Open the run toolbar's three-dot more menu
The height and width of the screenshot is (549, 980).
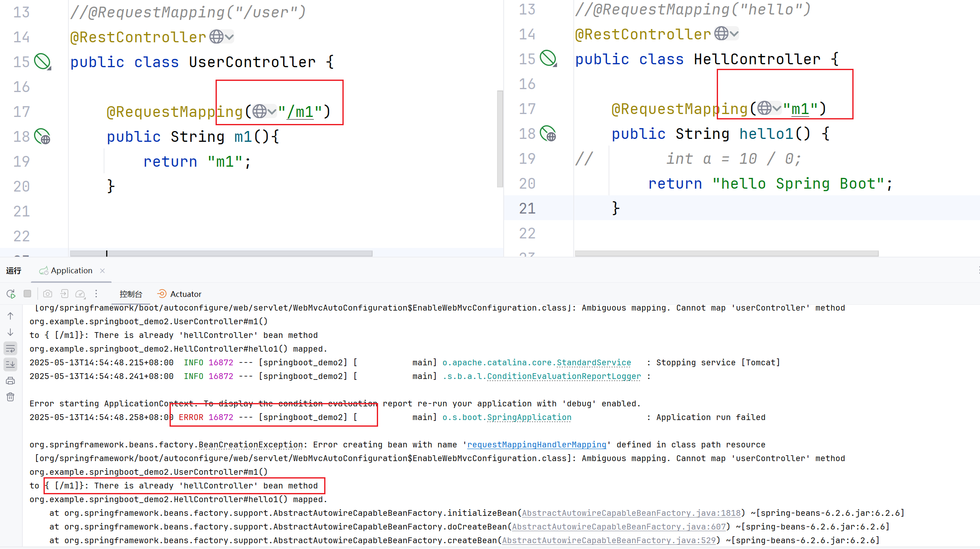96,294
